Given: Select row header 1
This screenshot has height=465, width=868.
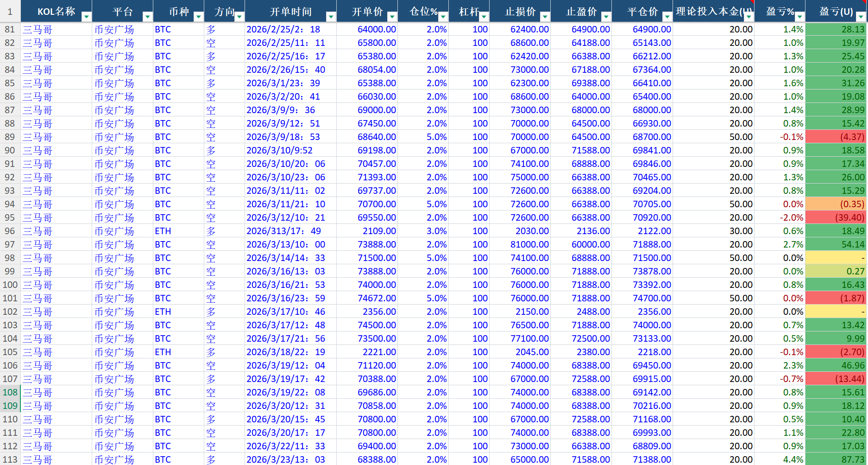Looking at the screenshot, I should 10,11.
